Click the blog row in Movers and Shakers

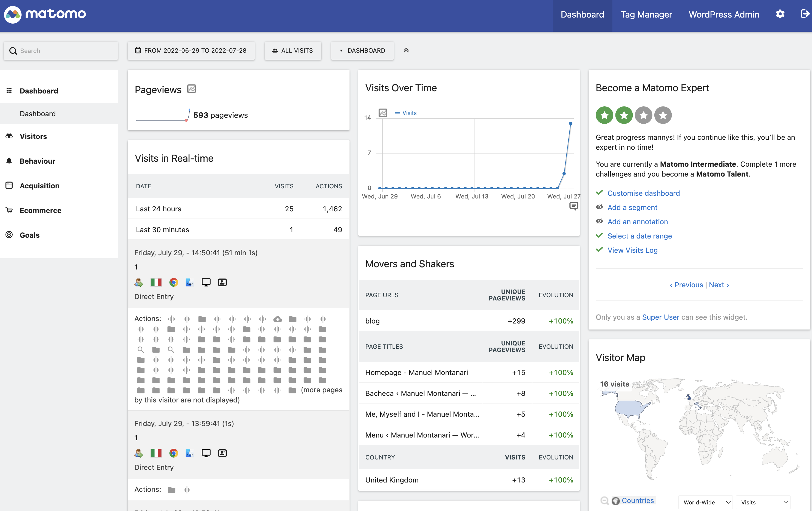[469, 321]
